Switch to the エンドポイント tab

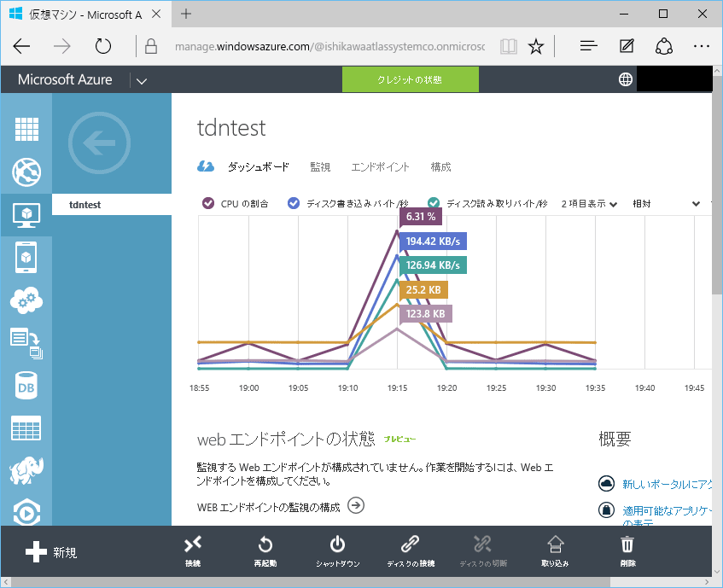[x=380, y=166]
